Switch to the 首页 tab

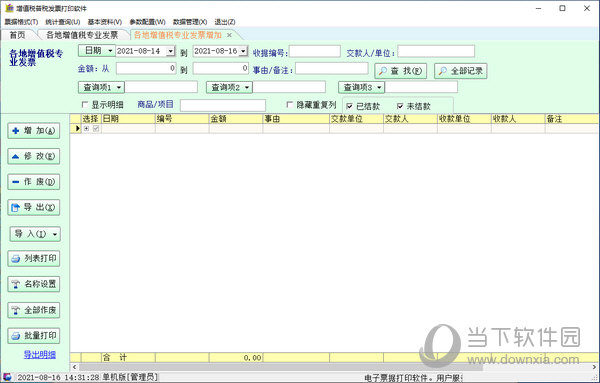(x=18, y=35)
